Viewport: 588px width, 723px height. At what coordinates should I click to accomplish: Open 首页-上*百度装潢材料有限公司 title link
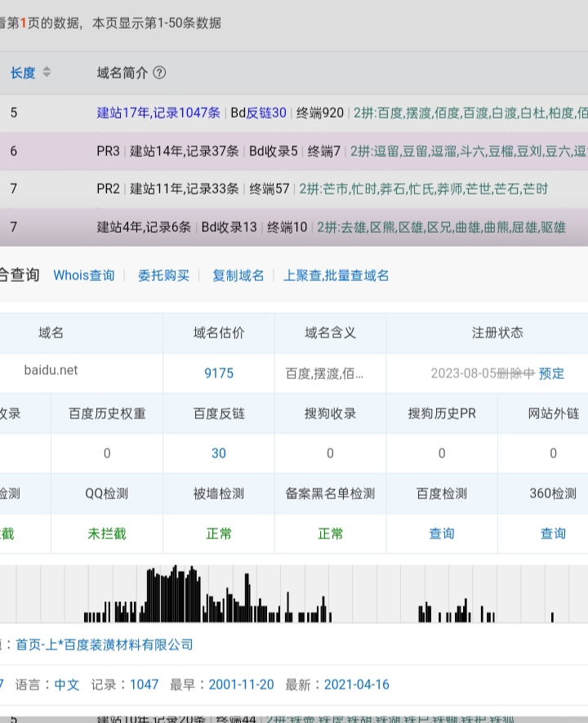(105, 645)
